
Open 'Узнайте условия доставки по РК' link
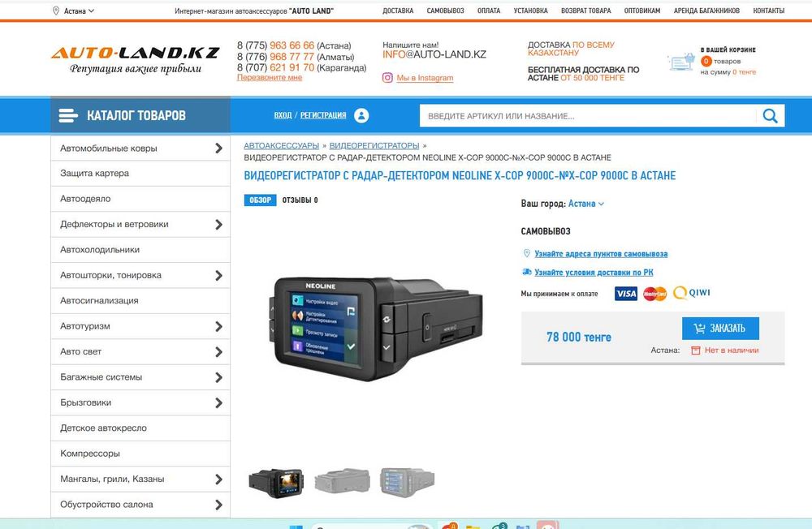pyautogui.click(x=594, y=273)
